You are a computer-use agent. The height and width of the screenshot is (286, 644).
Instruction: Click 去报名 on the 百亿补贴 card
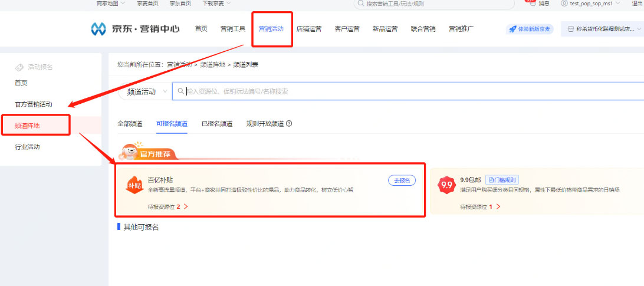coord(402,180)
